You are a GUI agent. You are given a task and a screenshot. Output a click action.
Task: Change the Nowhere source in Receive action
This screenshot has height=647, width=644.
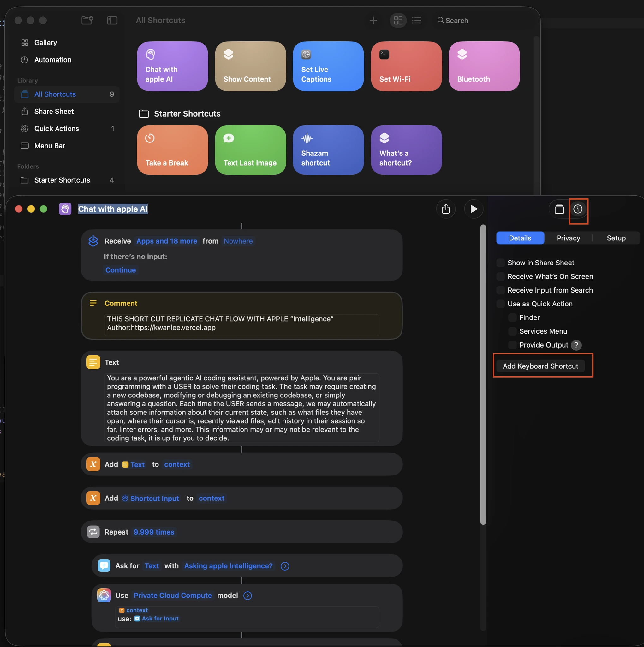[x=238, y=241]
